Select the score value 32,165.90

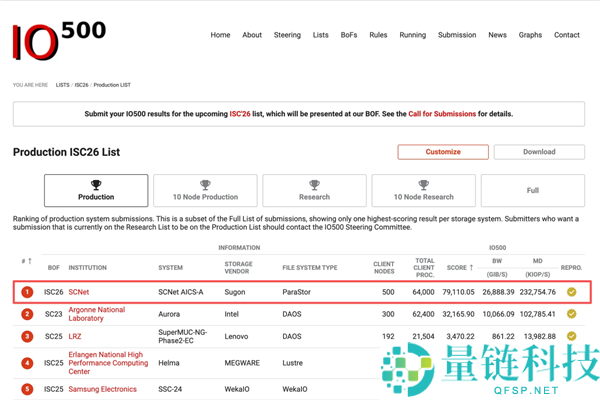[458, 314]
